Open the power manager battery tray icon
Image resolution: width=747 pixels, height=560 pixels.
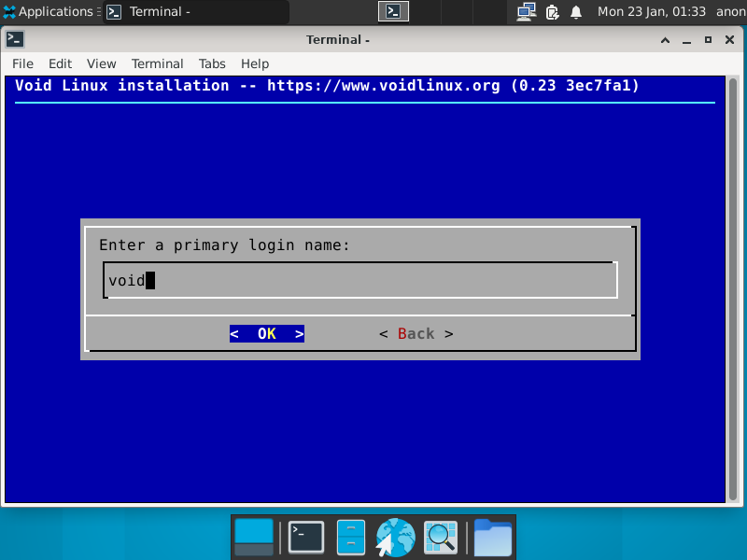[x=552, y=11]
